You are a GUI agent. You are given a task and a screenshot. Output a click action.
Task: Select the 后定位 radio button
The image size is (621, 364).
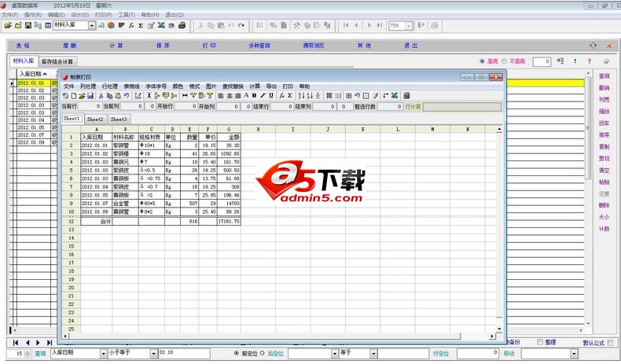pyautogui.click(x=263, y=353)
